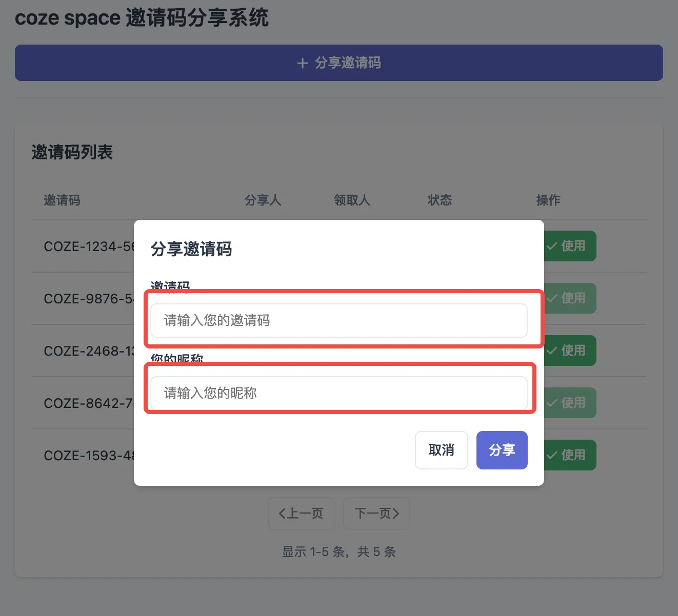Click the coze space 邀请码分享系统 page title
The height and width of the screenshot is (616, 678).
tap(142, 18)
